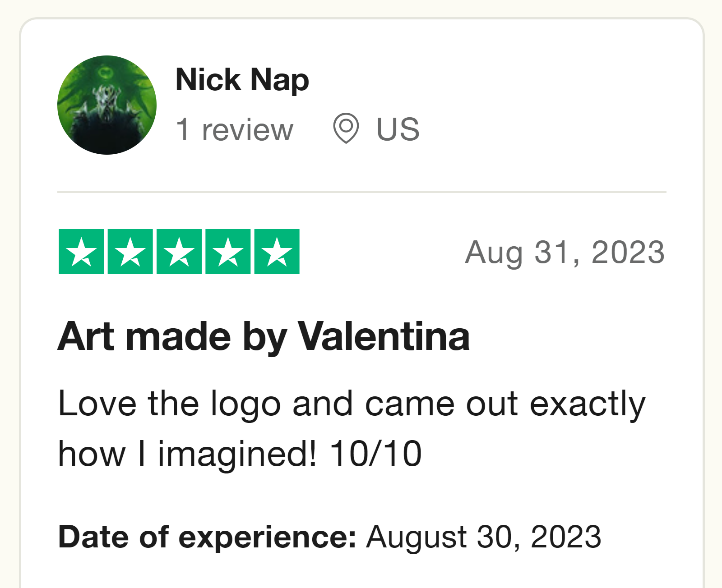The height and width of the screenshot is (588, 722).
Task: Click the first green star rating icon
Action: click(x=82, y=251)
